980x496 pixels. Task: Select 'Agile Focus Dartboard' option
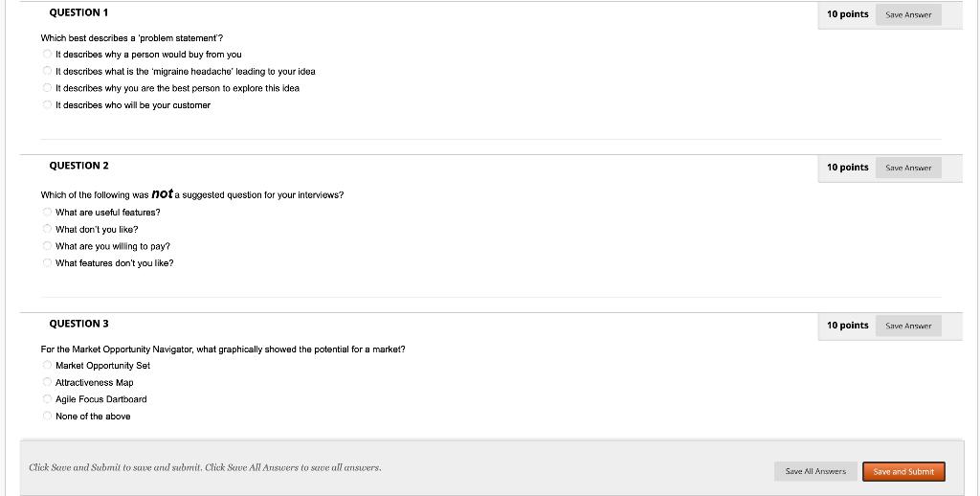[46, 399]
